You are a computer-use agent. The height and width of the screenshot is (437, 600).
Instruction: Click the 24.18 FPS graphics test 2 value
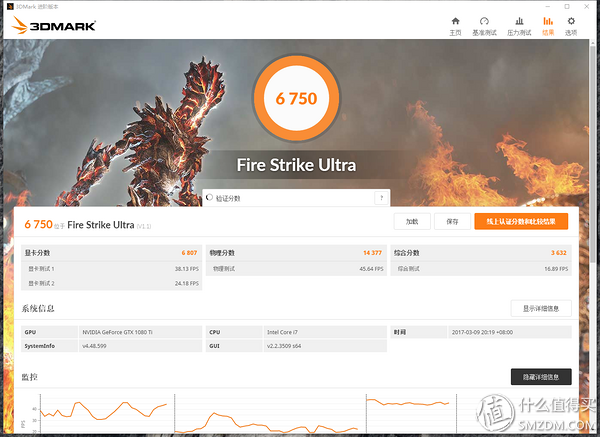tap(187, 284)
